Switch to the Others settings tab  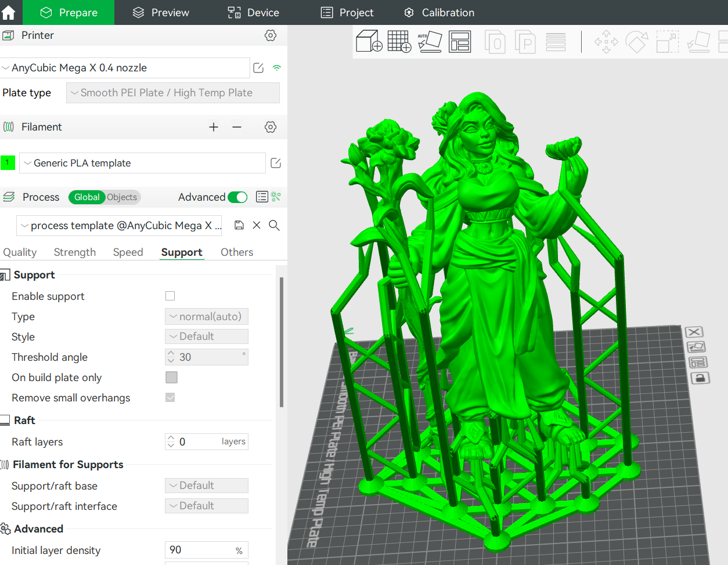point(237,252)
